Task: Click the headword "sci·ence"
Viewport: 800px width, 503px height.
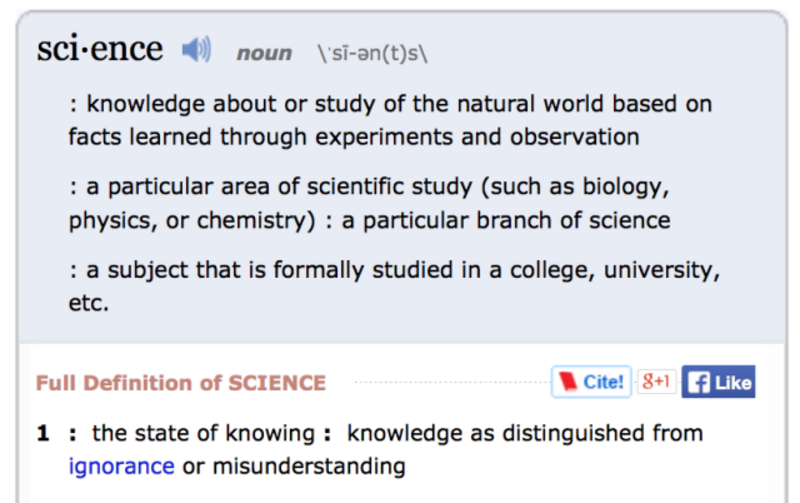Action: click(x=100, y=48)
